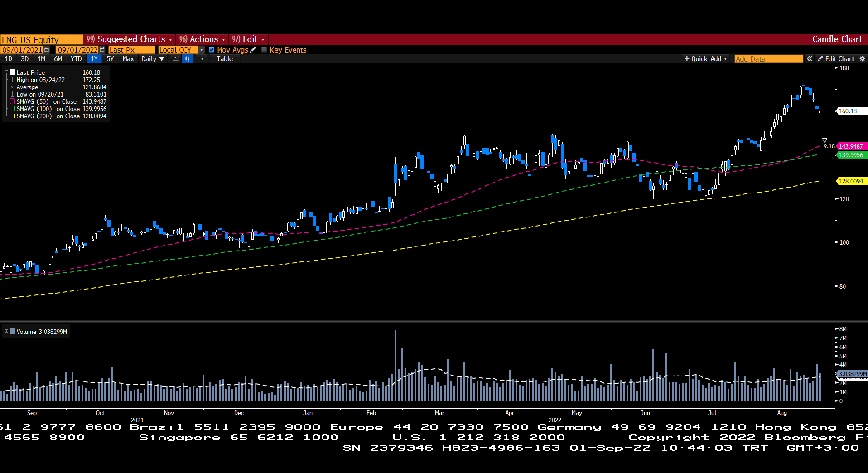
Task: Click the LNG US Equity security field
Action: coord(41,39)
